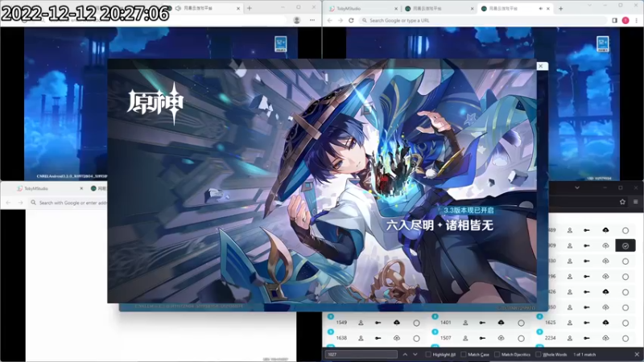This screenshot has width=644, height=362.
Task: Click account number 1549 in the list
Action: pyautogui.click(x=341, y=323)
